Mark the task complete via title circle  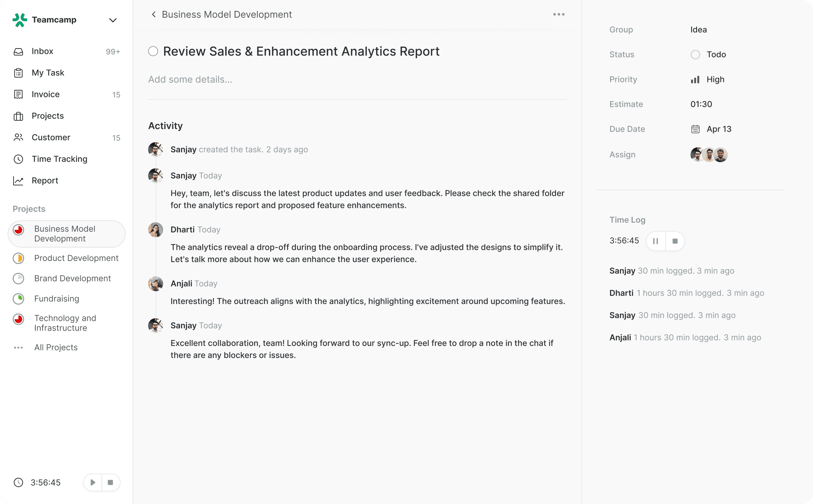[153, 52]
